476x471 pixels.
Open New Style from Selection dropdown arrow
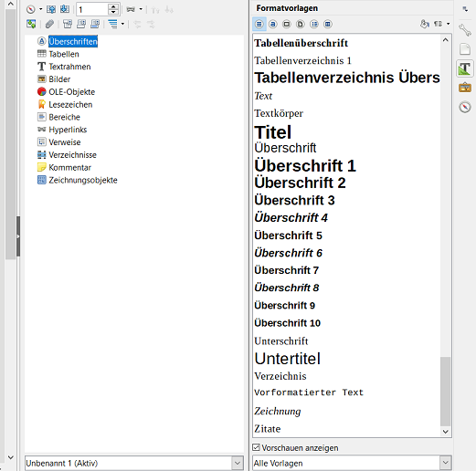(448, 24)
